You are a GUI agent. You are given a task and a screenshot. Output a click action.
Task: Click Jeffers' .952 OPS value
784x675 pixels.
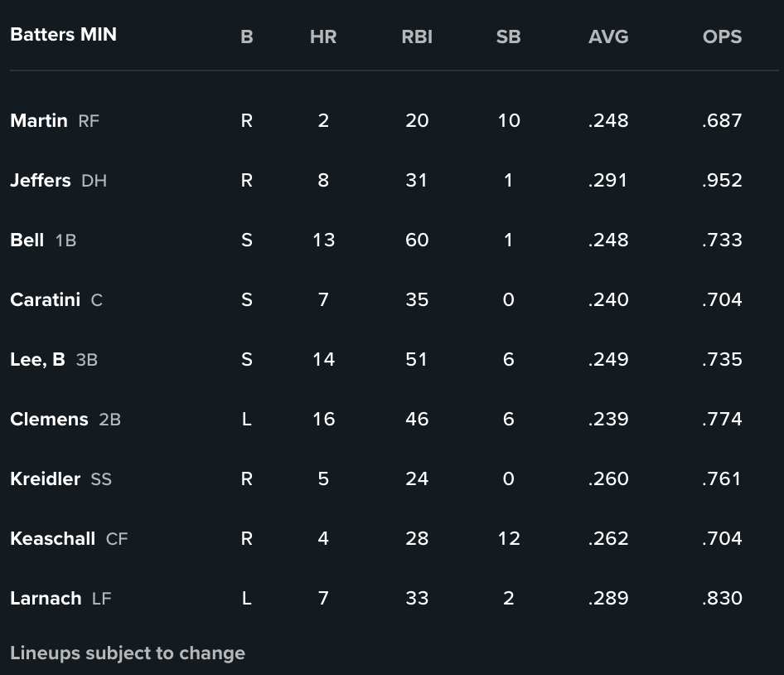pyautogui.click(x=722, y=180)
